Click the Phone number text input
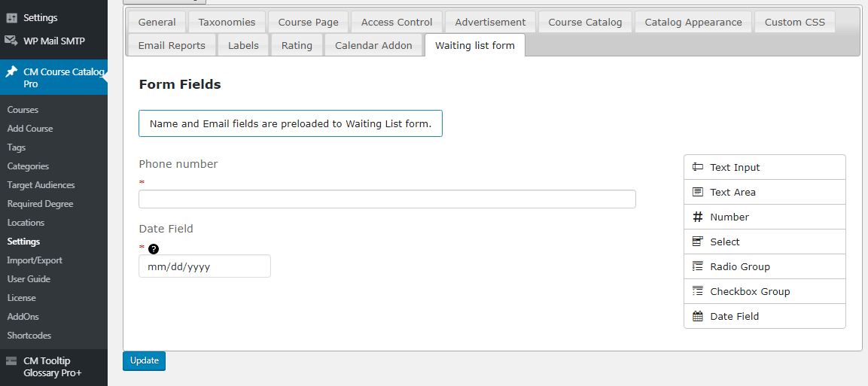Viewport: 868px width, 386px height. coord(387,199)
